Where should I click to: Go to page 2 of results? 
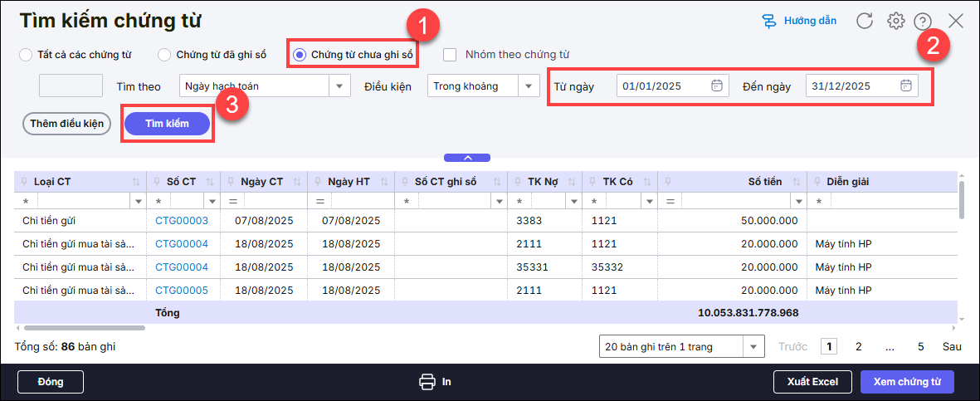coord(858,346)
